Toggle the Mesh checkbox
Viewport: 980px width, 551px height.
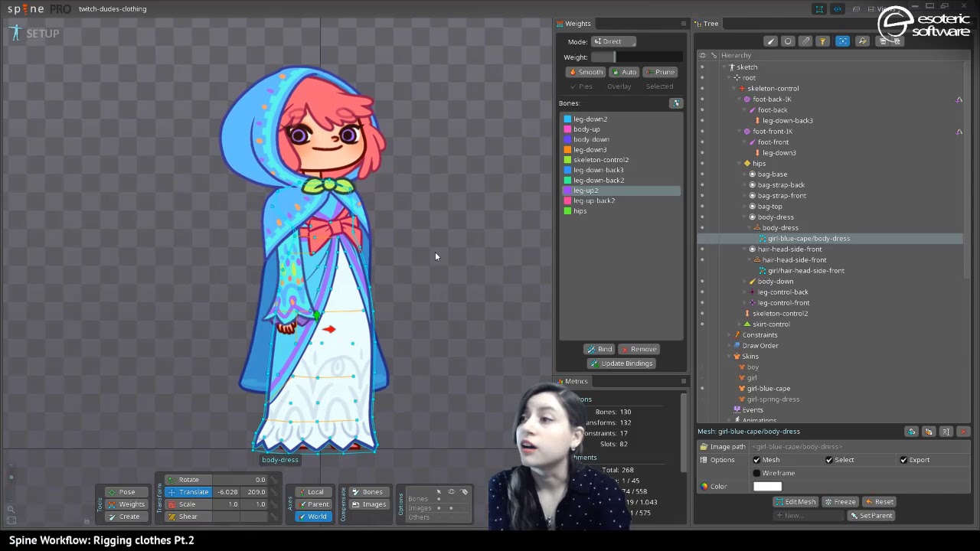[756, 460]
